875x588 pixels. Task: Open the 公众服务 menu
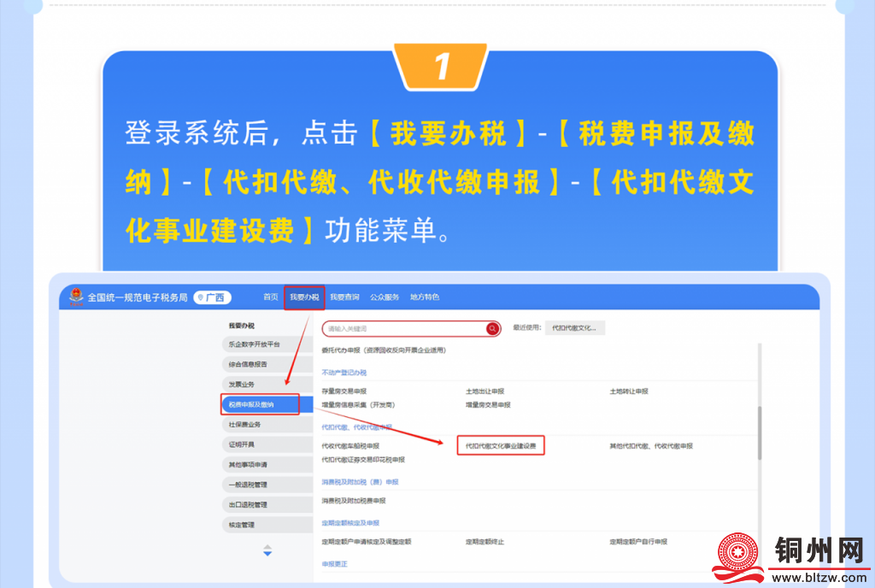coord(385,297)
